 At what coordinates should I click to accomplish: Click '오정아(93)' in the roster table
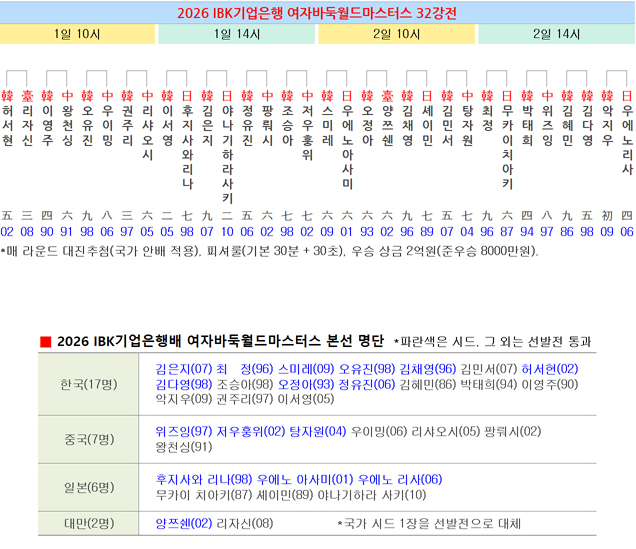click(x=306, y=384)
